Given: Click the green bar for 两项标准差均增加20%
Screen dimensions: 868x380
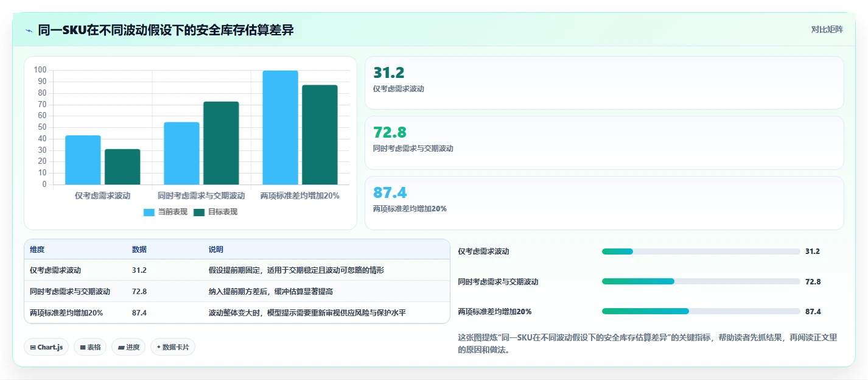Looking at the screenshot, I should click(x=320, y=135).
